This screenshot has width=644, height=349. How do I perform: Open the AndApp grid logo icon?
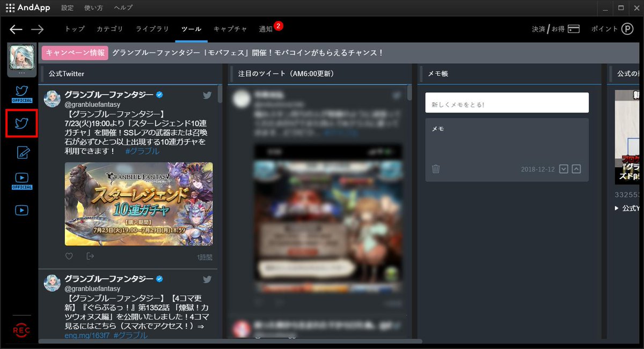point(10,8)
